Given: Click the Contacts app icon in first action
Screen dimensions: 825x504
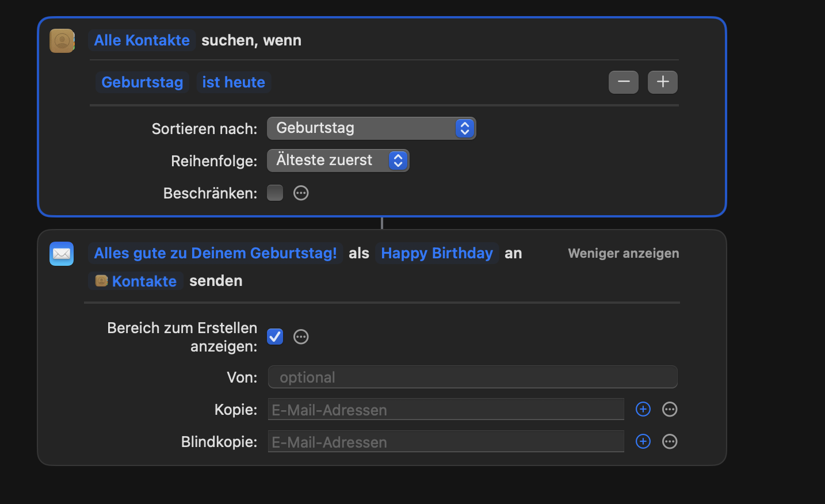Looking at the screenshot, I should (62, 41).
